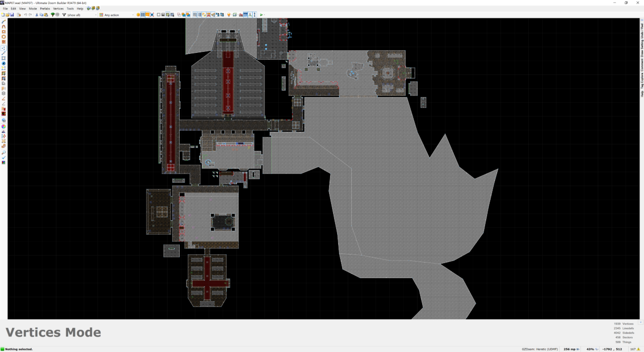Open the Vertices menu
This screenshot has width=644, height=352.
coord(58,9)
